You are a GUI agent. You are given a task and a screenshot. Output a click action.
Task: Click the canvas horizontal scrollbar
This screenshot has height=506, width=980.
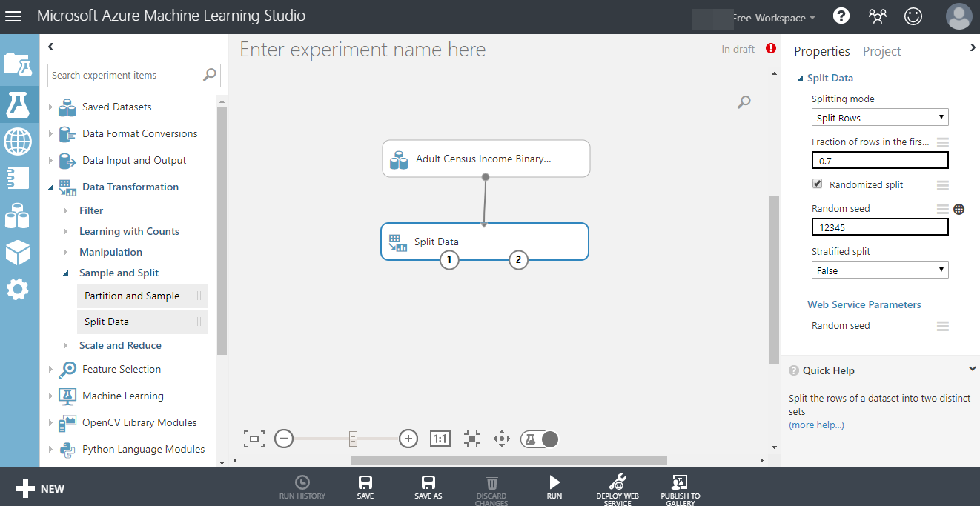[x=509, y=460]
